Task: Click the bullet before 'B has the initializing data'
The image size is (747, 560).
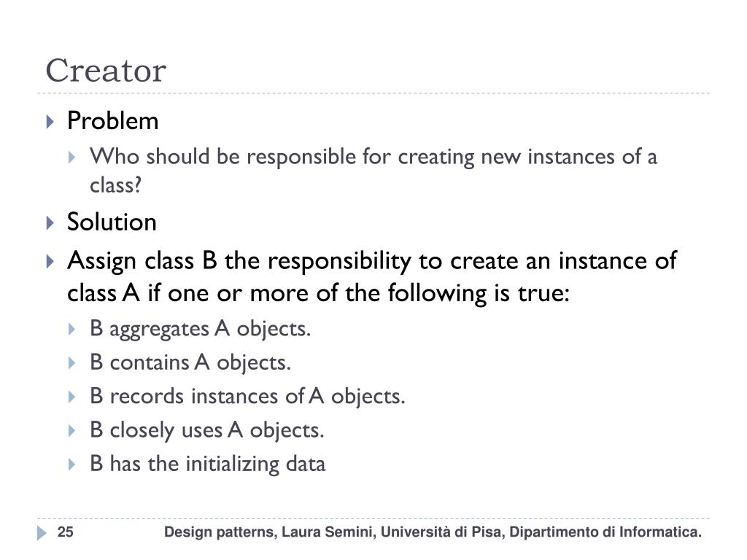Action: [x=72, y=464]
